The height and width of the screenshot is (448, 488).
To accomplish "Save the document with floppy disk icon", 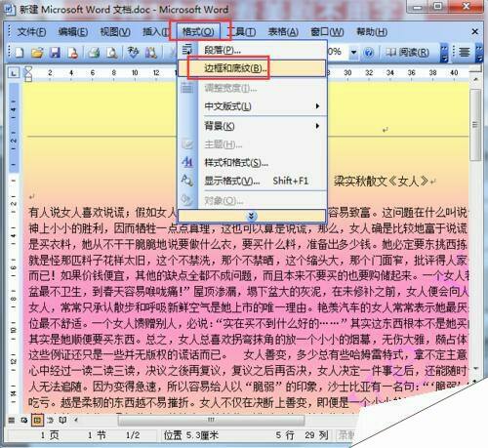I will 55,52.
